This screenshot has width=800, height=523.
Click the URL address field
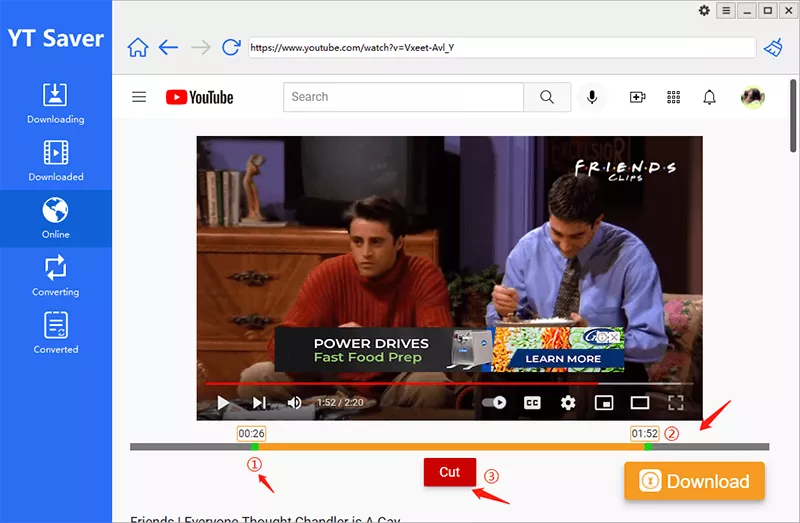(x=502, y=48)
